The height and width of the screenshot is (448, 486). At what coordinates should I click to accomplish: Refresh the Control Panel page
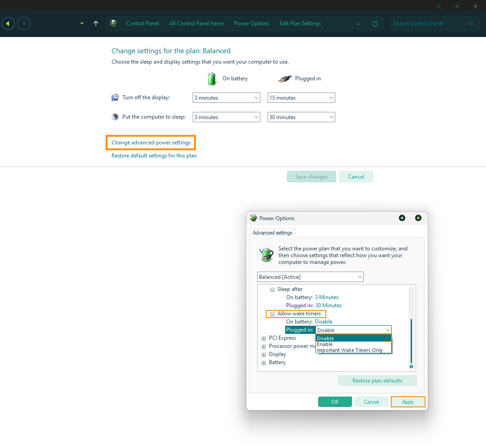coord(375,24)
